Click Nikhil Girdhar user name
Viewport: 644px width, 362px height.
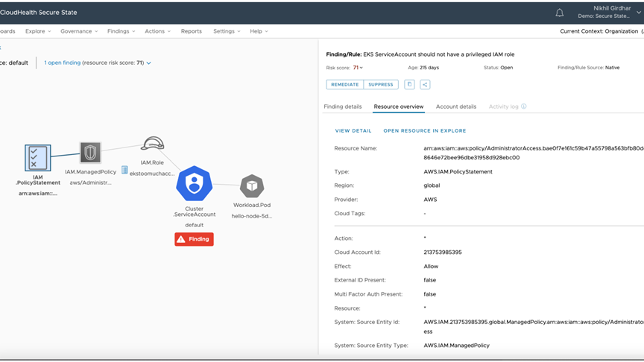pos(612,8)
